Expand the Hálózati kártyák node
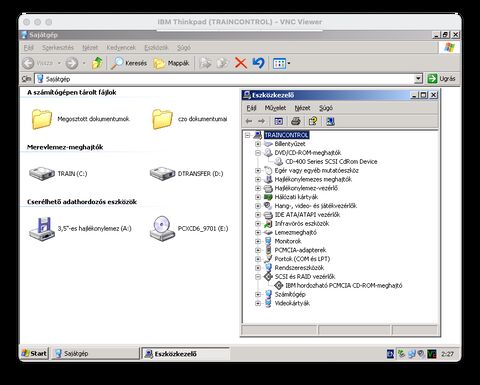480x385 pixels. click(x=258, y=197)
